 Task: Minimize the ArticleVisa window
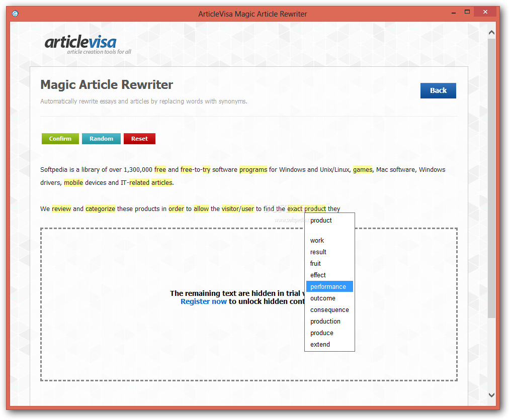(453, 13)
